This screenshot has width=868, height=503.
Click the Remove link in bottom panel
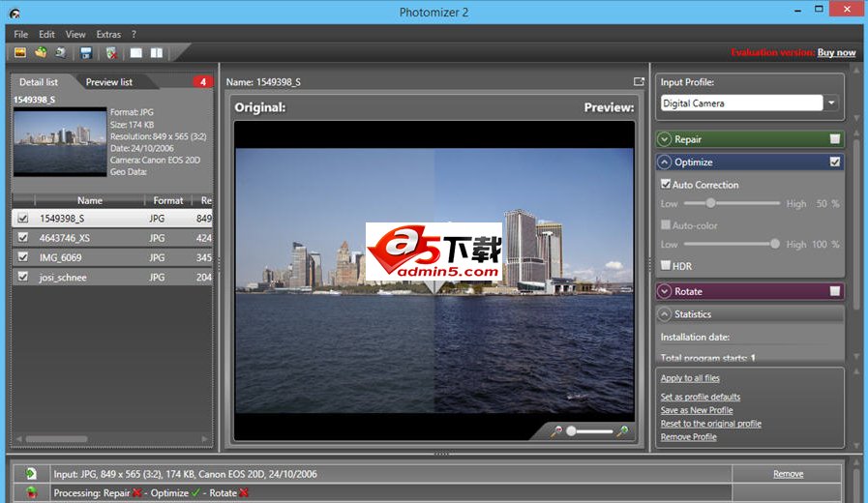[x=789, y=474]
